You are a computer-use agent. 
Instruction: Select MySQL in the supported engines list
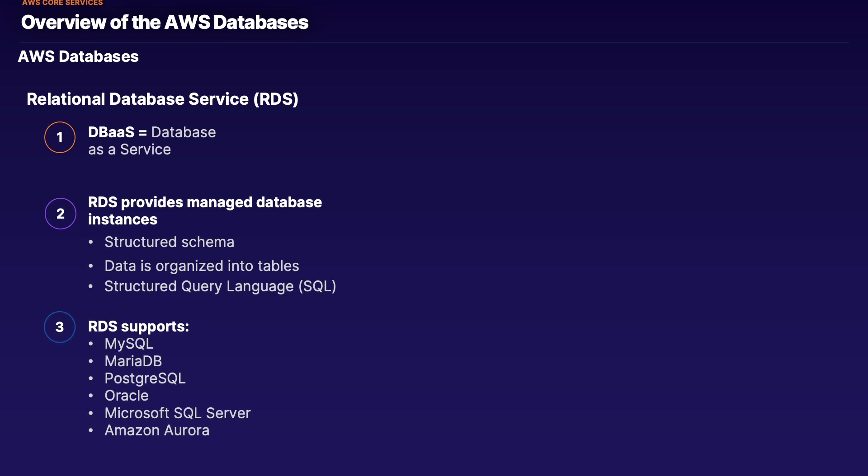[x=129, y=344]
